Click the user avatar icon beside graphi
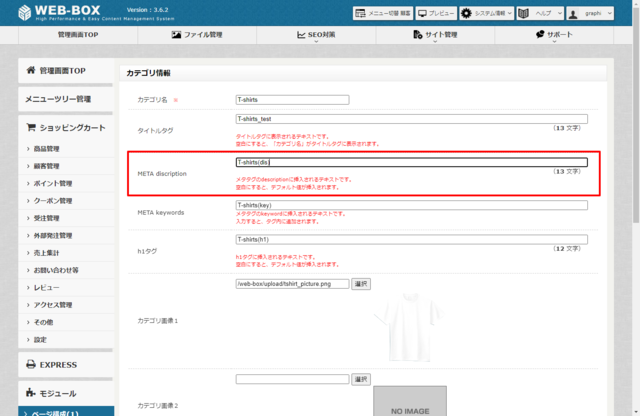Screen dimensions: 640x416 pyautogui.click(x=573, y=14)
